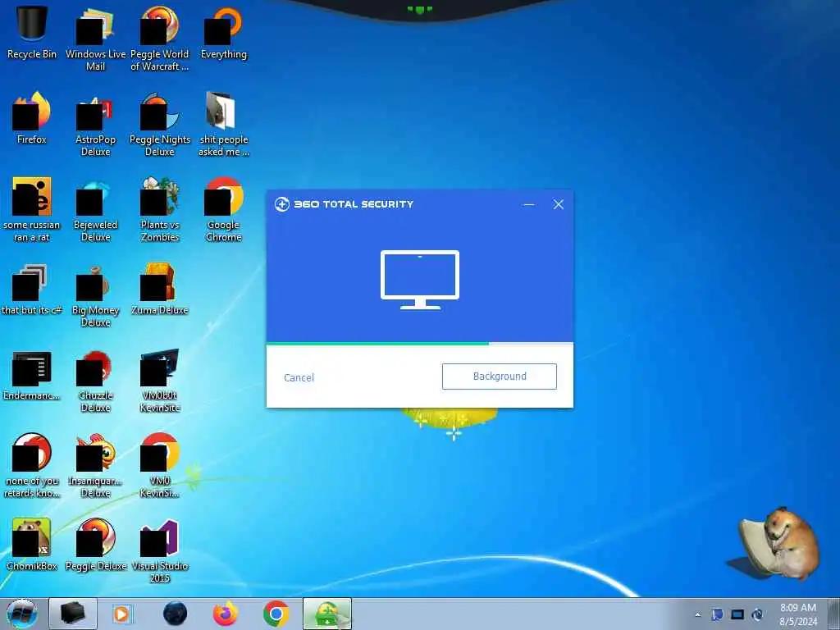Click the Background button

[500, 377]
